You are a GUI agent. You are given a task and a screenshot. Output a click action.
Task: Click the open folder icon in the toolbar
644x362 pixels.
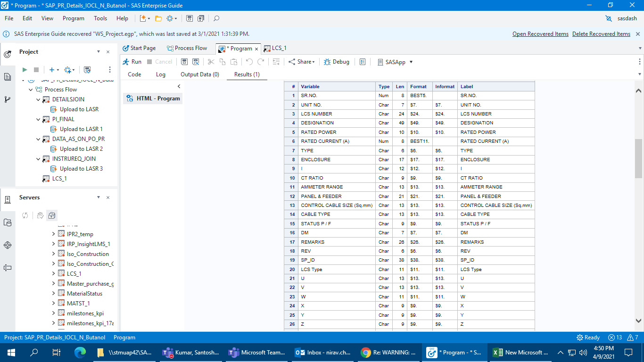(x=158, y=18)
